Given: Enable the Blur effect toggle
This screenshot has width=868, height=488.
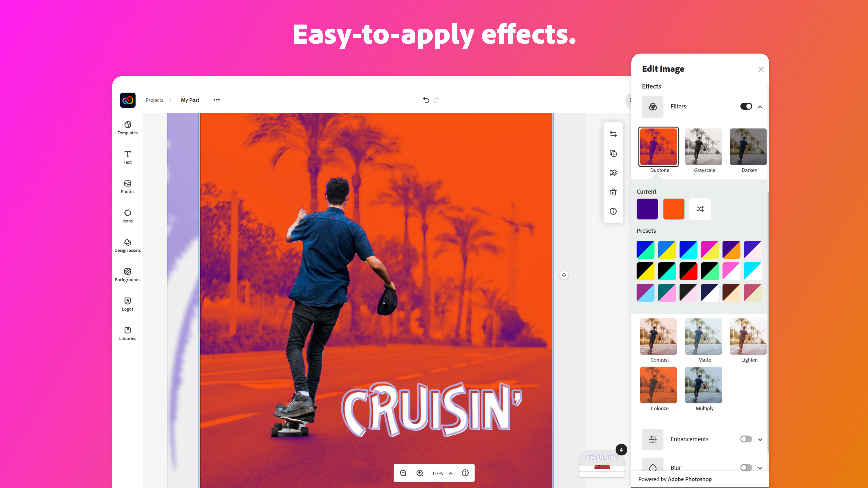Looking at the screenshot, I should [x=745, y=467].
